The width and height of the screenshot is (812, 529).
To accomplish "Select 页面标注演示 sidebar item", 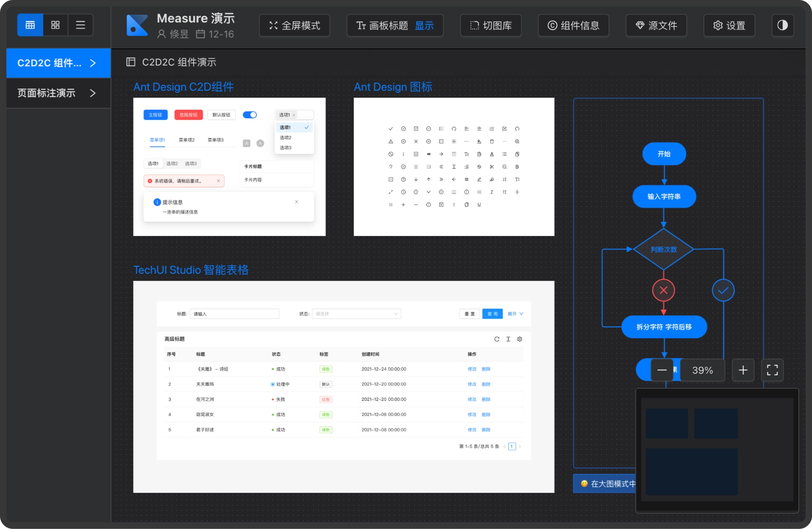I will [58, 93].
